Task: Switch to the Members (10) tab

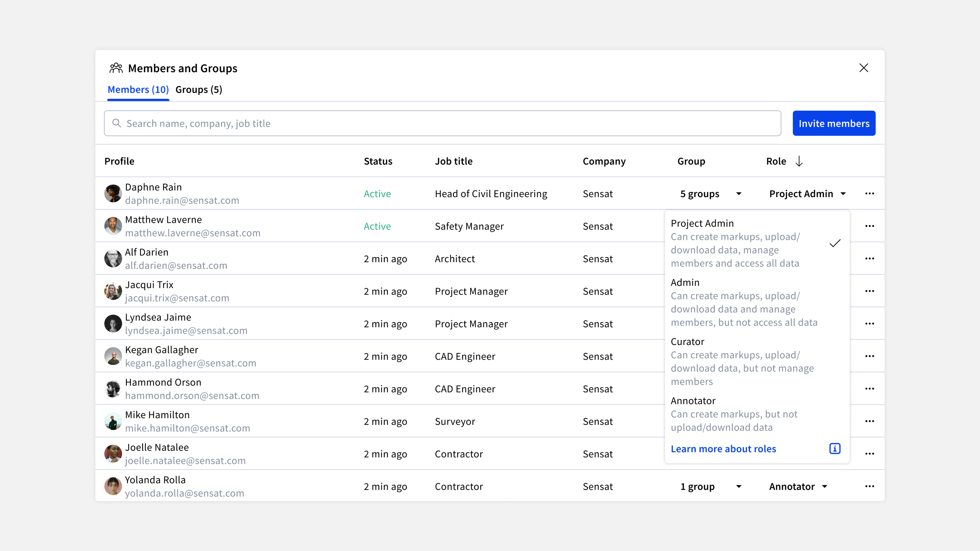Action: tap(138, 90)
